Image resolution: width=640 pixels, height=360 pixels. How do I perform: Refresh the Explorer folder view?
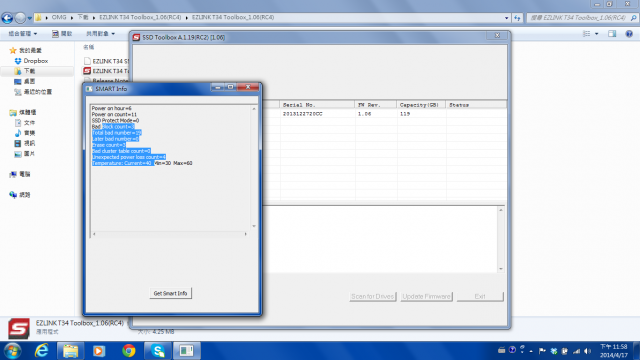coord(517,18)
